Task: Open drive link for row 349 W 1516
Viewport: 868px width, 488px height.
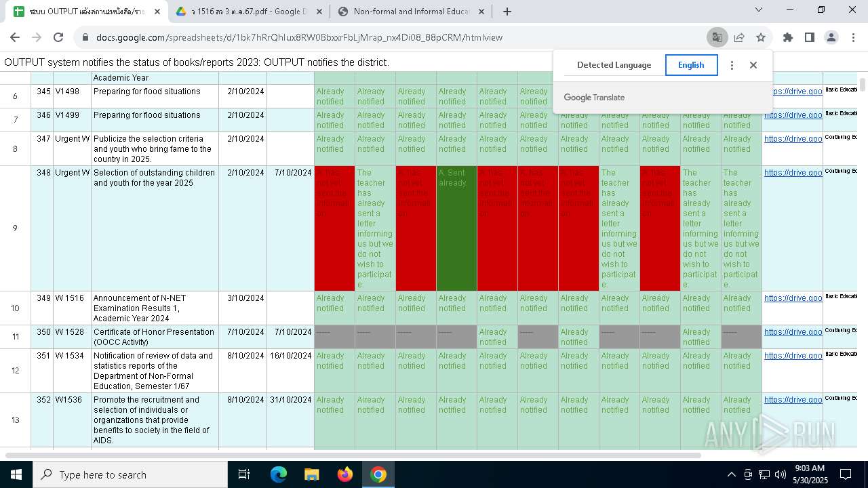Action: [793, 298]
